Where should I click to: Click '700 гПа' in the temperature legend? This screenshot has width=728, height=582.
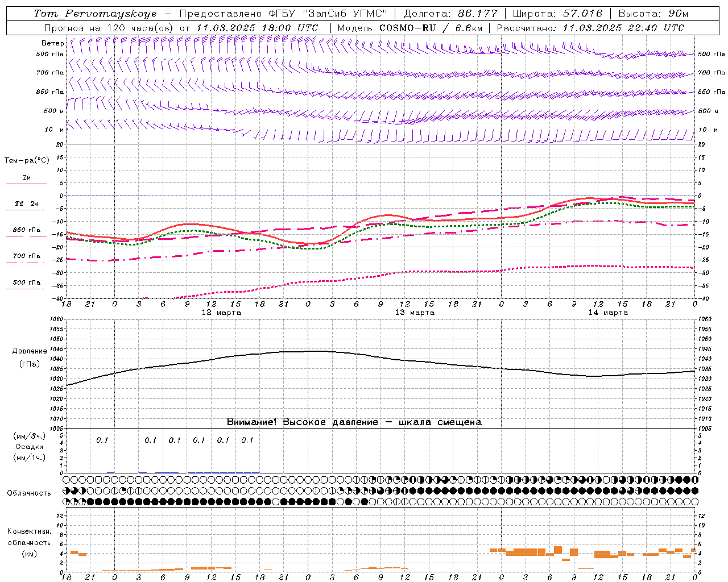pyautogui.click(x=26, y=256)
